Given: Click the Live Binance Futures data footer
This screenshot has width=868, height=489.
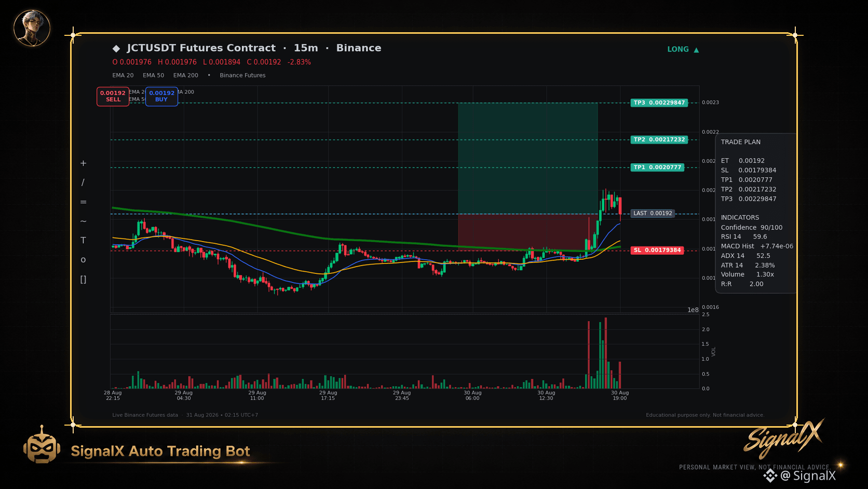Looking at the screenshot, I should (145, 415).
